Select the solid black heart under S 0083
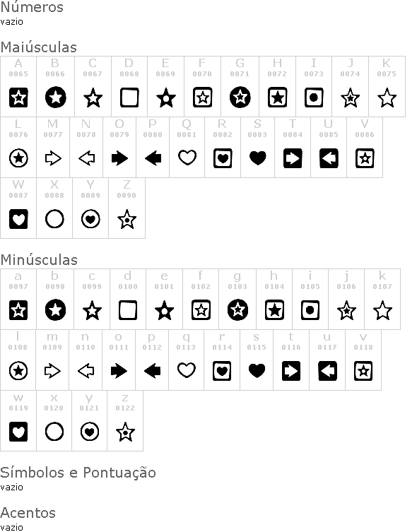 click(258, 158)
